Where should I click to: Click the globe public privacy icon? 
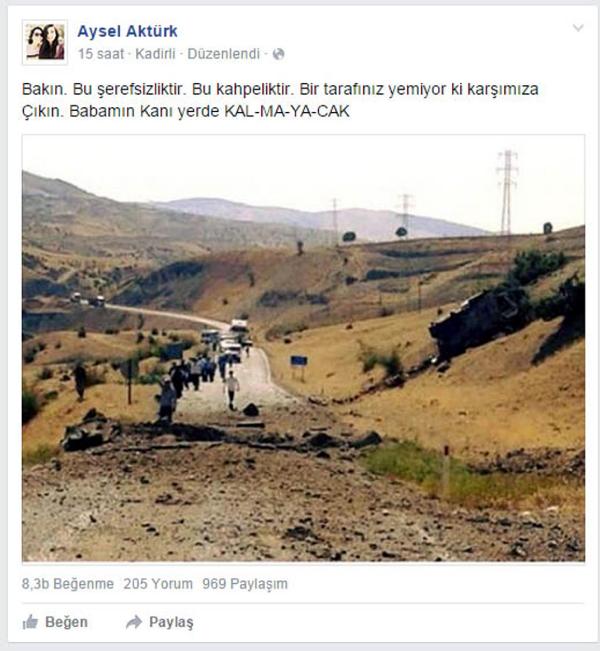(278, 54)
